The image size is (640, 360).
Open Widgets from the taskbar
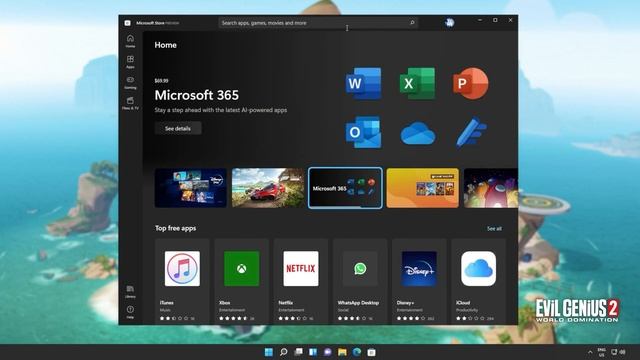313,352
